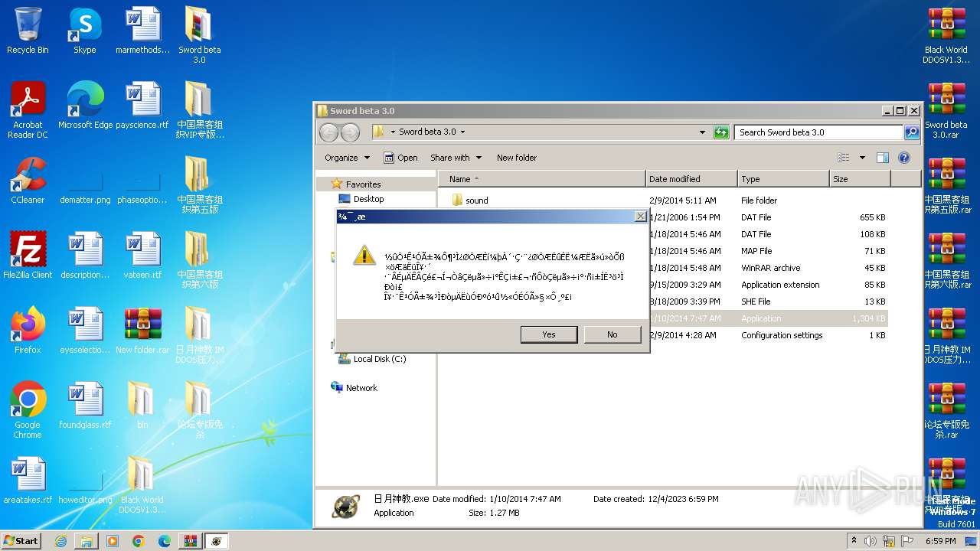Select Sword beta 3.0.rar archive icon
The width and height of the screenshot is (980, 551).
(946, 110)
